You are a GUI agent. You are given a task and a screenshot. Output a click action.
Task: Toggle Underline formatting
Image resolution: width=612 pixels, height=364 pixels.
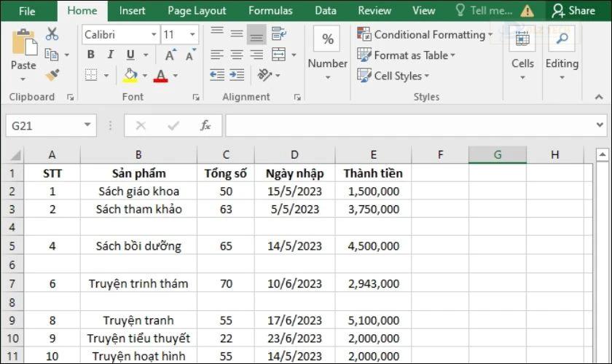[x=130, y=55]
